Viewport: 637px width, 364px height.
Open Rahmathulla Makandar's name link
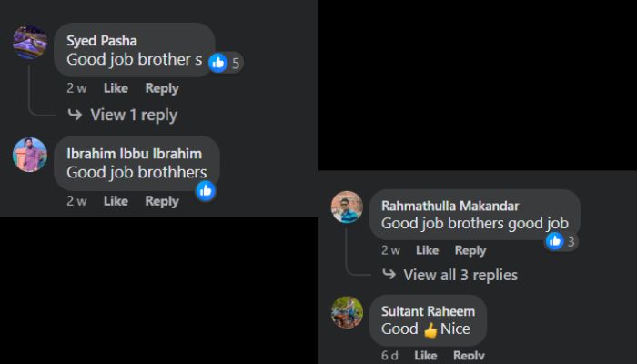tap(450, 206)
